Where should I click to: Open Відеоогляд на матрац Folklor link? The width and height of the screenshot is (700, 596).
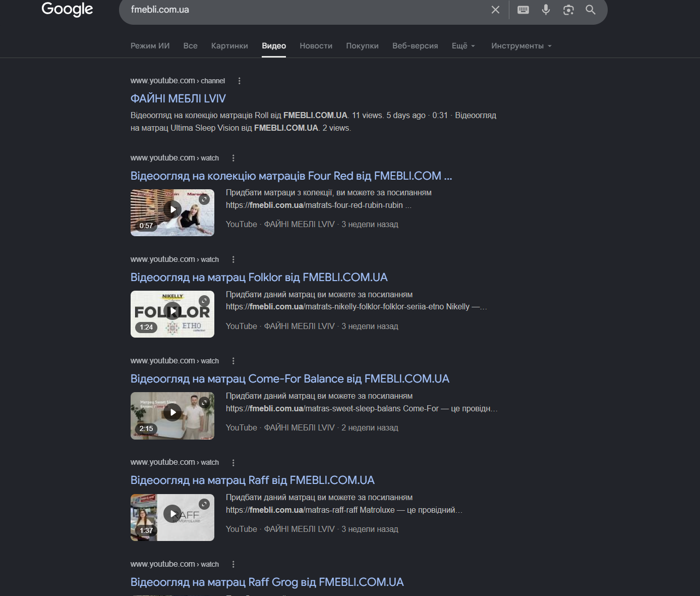click(x=259, y=277)
